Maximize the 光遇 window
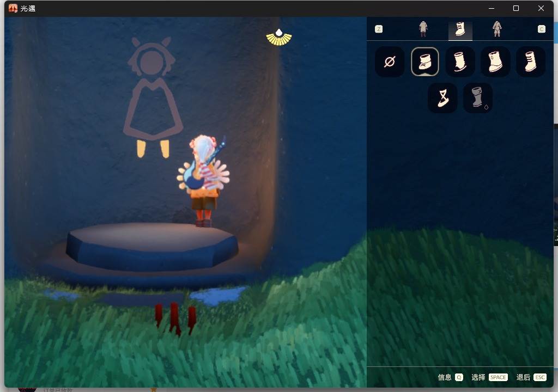Screen dimensions: 558x392 tap(516, 8)
